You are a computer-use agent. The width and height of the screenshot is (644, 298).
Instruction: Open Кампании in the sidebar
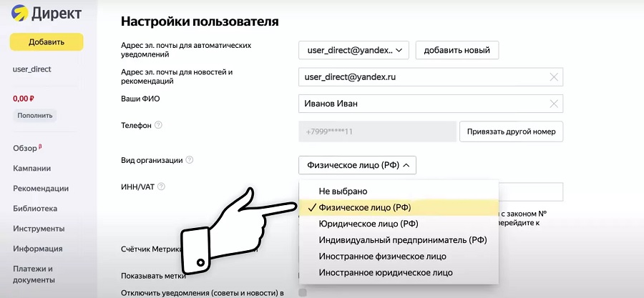32,169
